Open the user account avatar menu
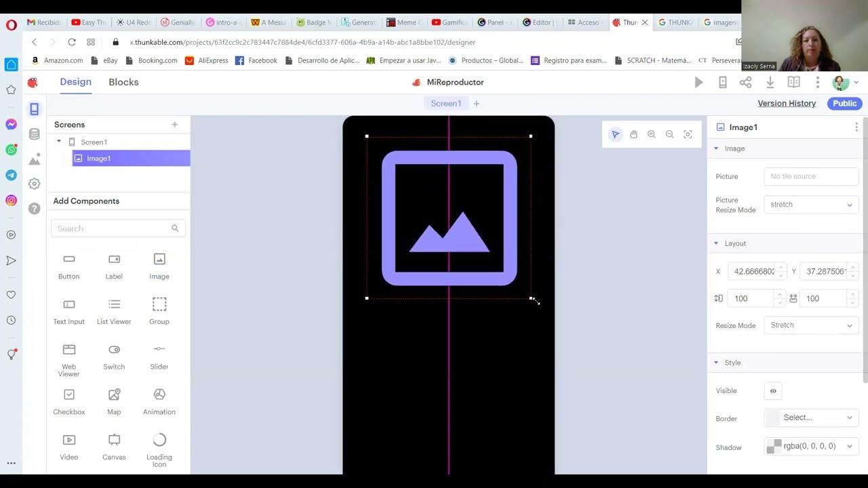Viewport: 868px width, 488px height. (840, 83)
